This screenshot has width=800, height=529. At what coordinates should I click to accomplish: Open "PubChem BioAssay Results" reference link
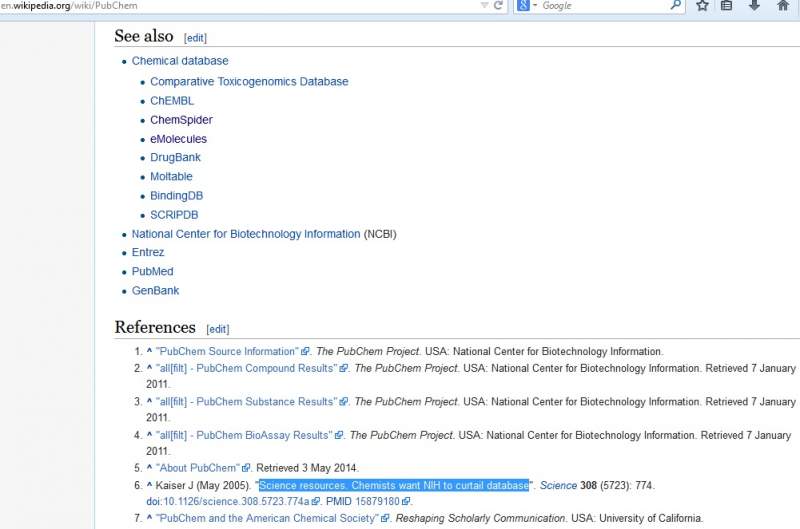pos(244,436)
